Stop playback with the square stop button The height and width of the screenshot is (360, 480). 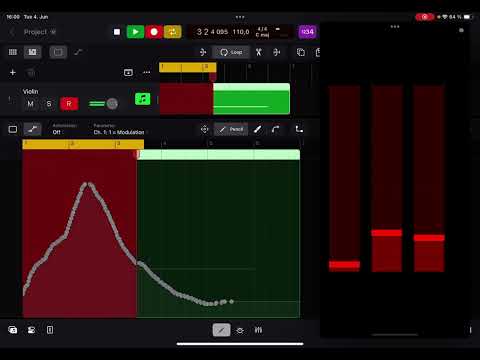[117, 32]
